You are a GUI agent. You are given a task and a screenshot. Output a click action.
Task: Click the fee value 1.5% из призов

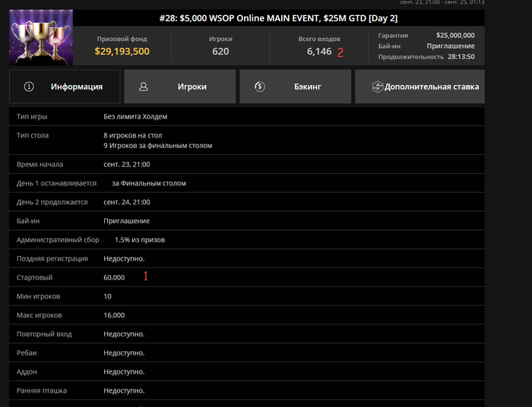(140, 240)
